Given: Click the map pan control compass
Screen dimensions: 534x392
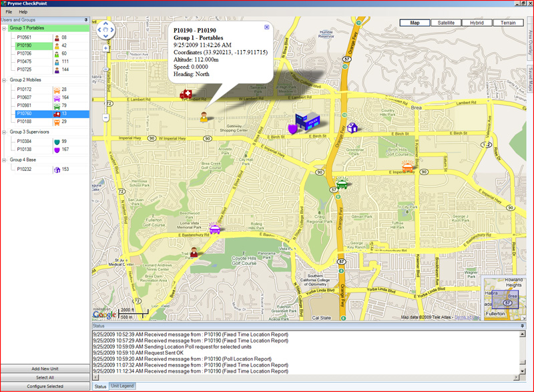Looking at the screenshot, I should click(x=105, y=30).
